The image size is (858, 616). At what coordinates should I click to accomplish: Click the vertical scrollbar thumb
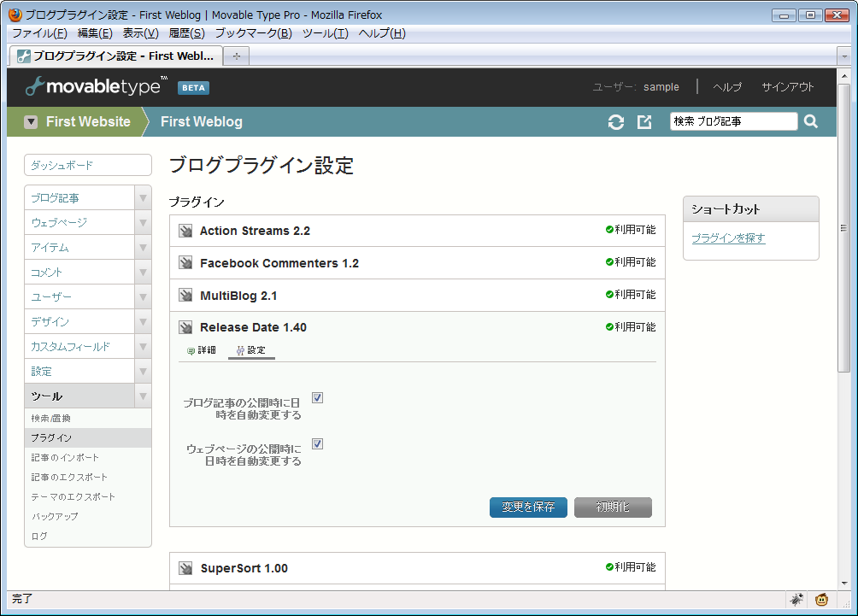[844, 228]
